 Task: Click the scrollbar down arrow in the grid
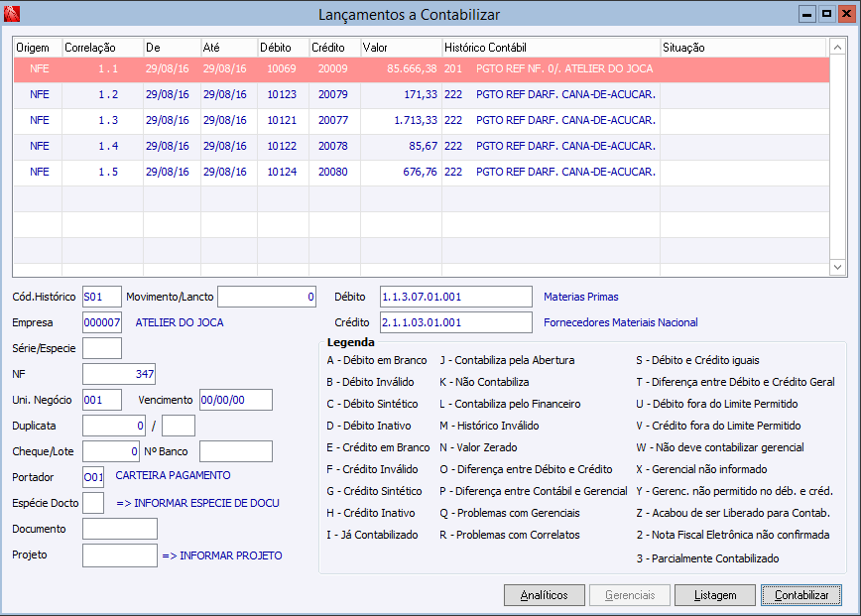[x=836, y=267]
